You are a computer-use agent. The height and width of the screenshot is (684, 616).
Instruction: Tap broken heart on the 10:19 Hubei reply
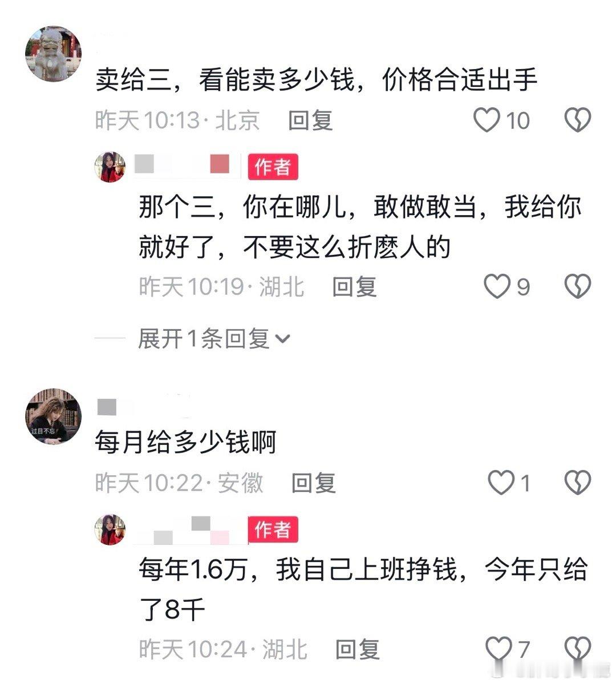coord(578,286)
